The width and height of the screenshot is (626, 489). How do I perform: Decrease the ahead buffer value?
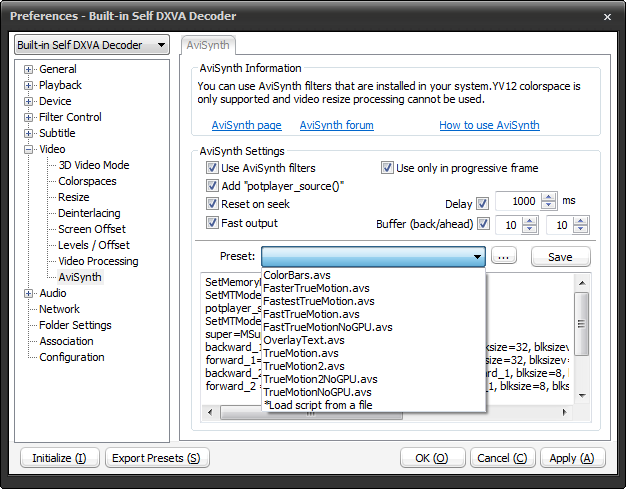click(580, 229)
